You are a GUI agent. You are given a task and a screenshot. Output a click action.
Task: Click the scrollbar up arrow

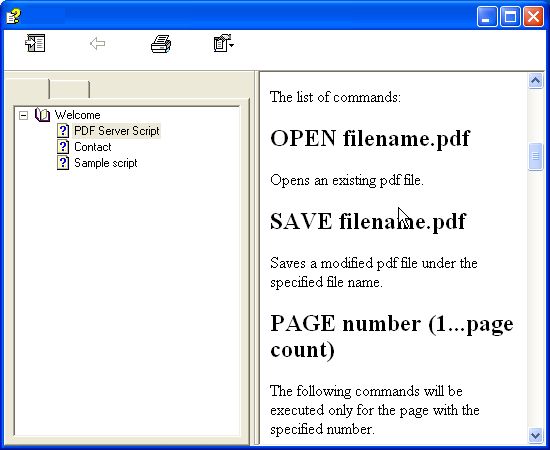(x=535, y=81)
